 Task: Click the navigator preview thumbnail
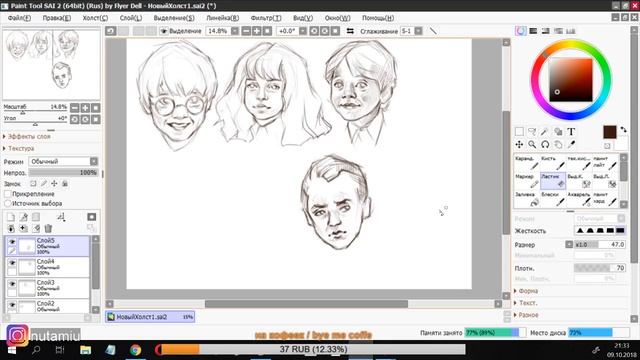(x=51, y=64)
